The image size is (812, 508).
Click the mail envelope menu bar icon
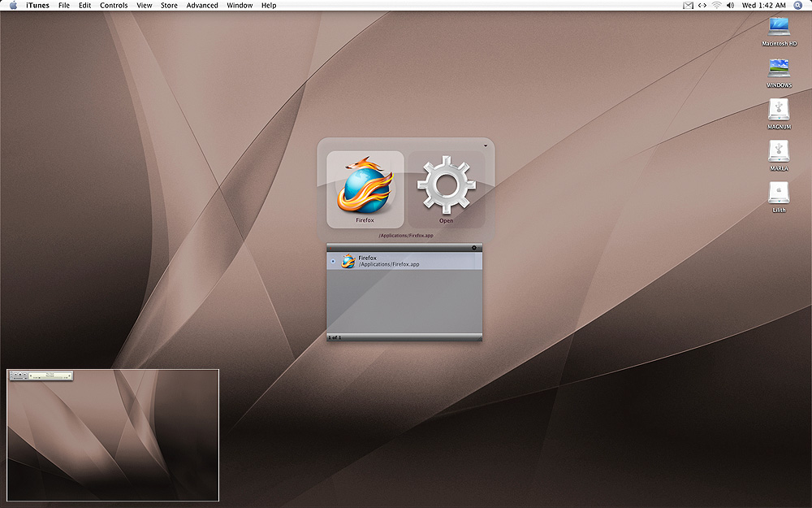click(689, 5)
